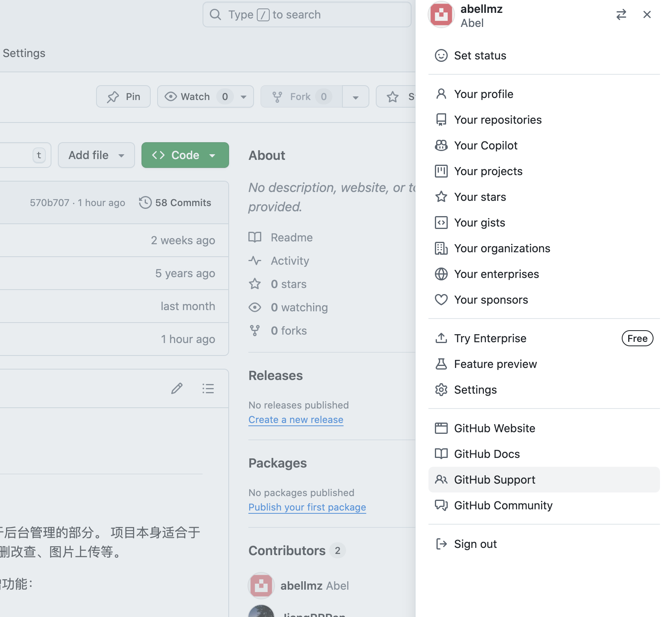Click the "5 years ago" file timestamp

tap(185, 273)
